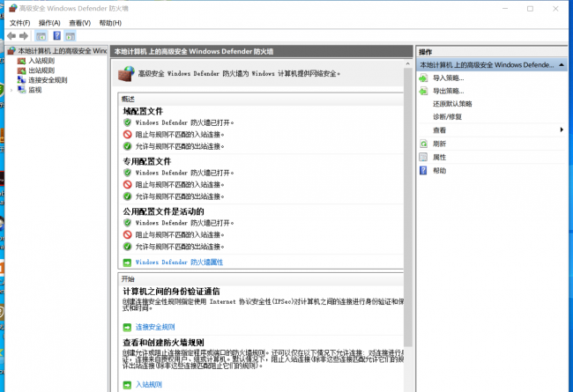Viewport: 573px width, 392px height.
Task: Click green arrow icon beside 防火墙属性 link
Action: [127, 263]
